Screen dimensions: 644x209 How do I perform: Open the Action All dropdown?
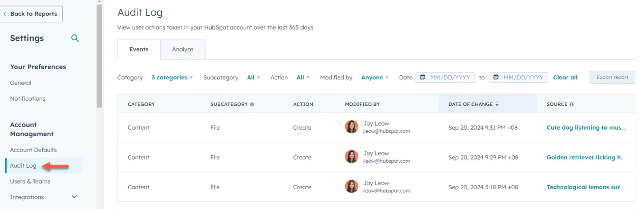tap(303, 77)
